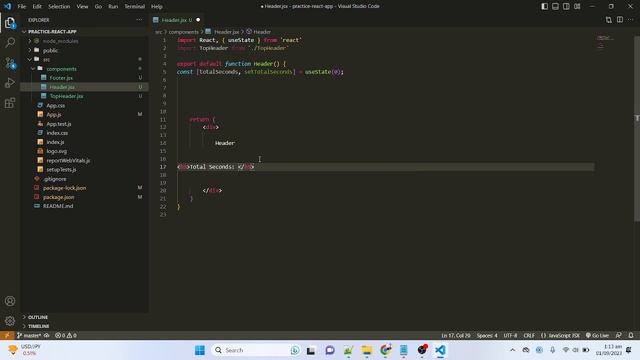Open README.md file
This screenshot has height=360, width=640.
tap(58, 206)
